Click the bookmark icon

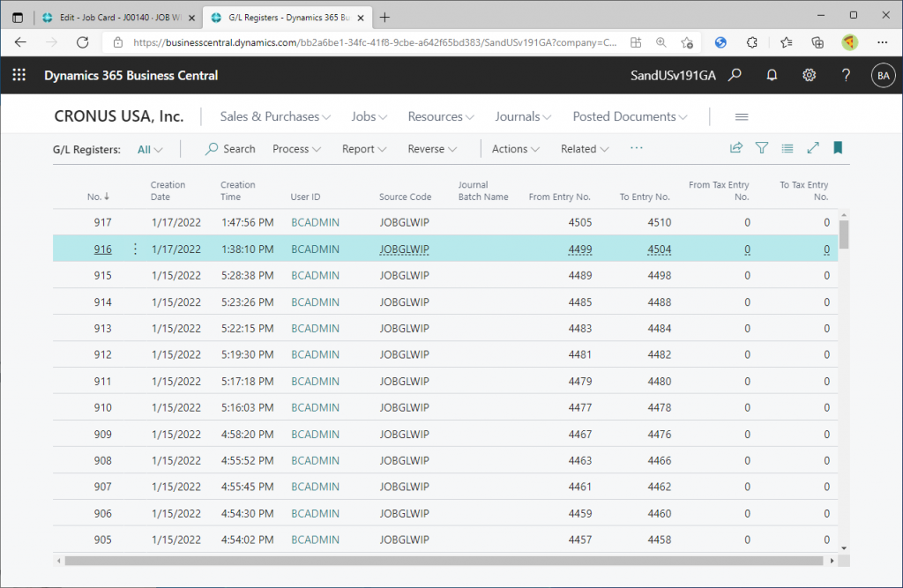838,148
